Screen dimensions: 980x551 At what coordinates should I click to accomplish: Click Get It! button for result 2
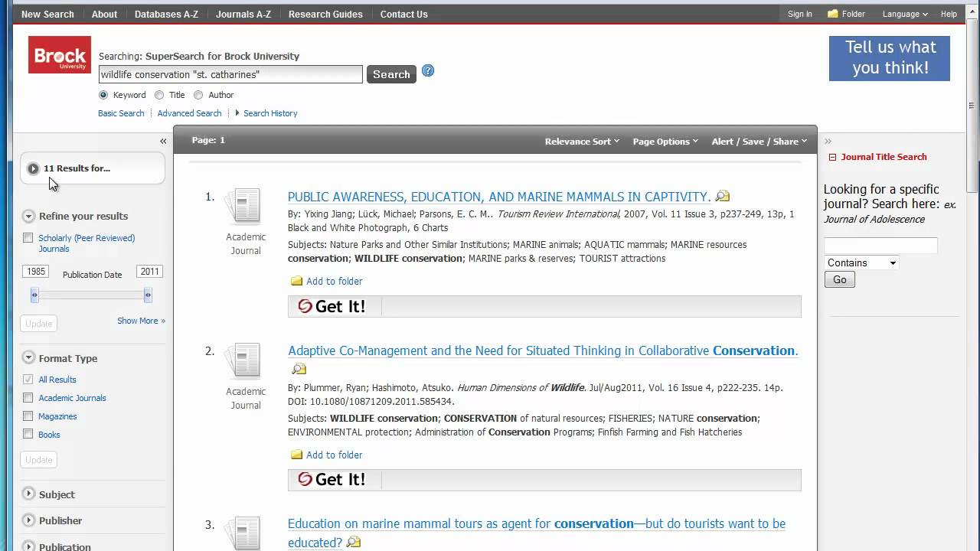[332, 479]
